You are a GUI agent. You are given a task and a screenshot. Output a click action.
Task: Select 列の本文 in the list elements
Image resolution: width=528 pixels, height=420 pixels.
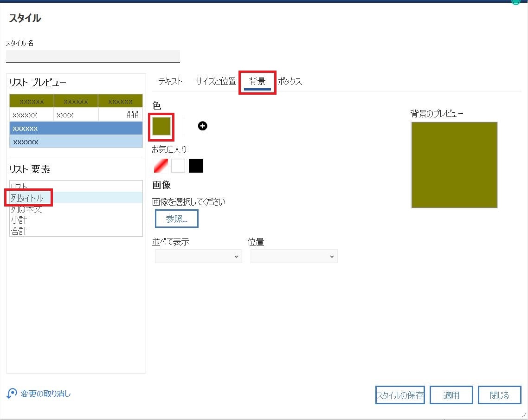[x=76, y=209]
